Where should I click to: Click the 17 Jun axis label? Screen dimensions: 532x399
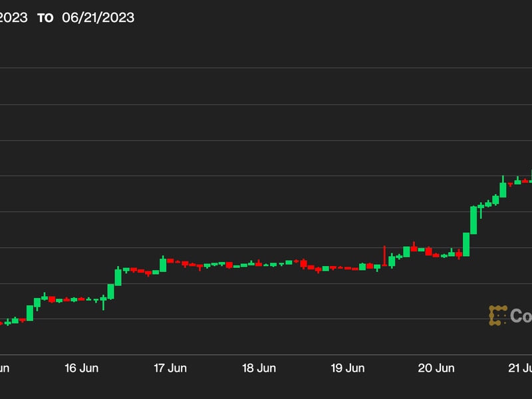point(170,368)
